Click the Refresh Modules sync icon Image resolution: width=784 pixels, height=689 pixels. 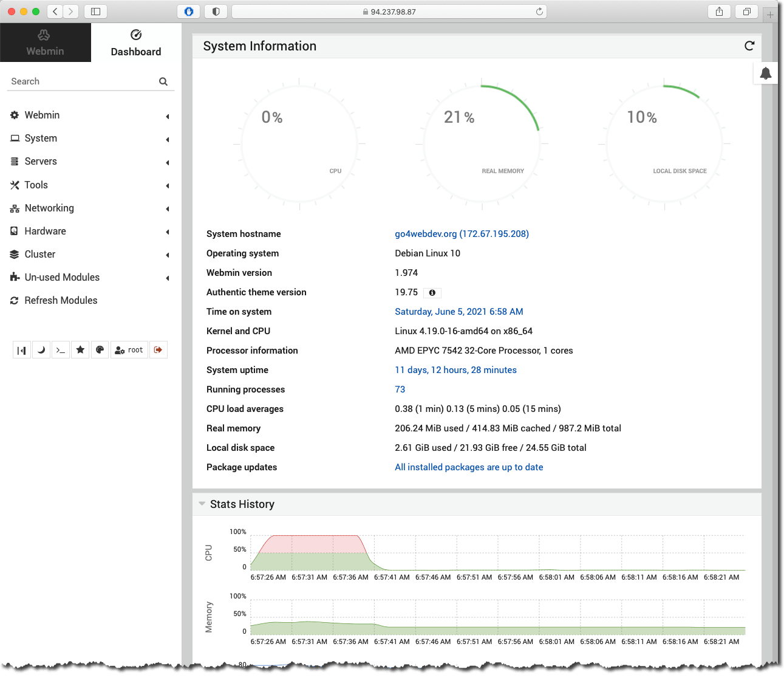pos(15,300)
